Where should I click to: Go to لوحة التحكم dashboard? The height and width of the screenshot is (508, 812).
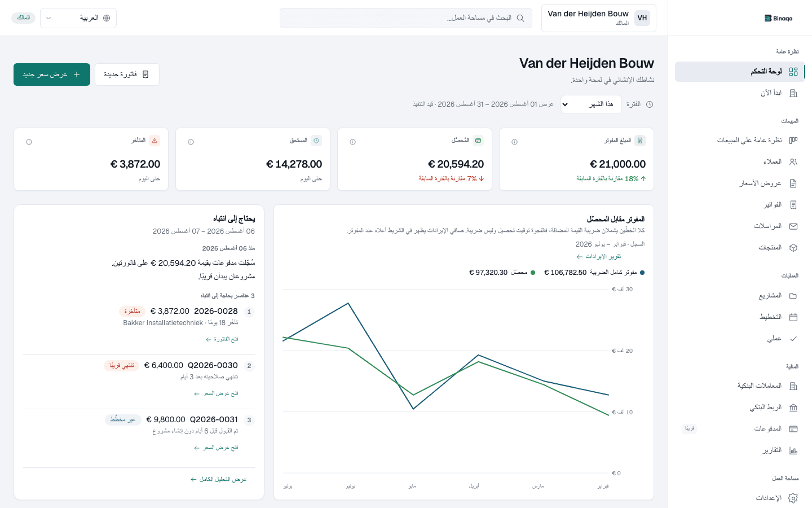(740, 72)
